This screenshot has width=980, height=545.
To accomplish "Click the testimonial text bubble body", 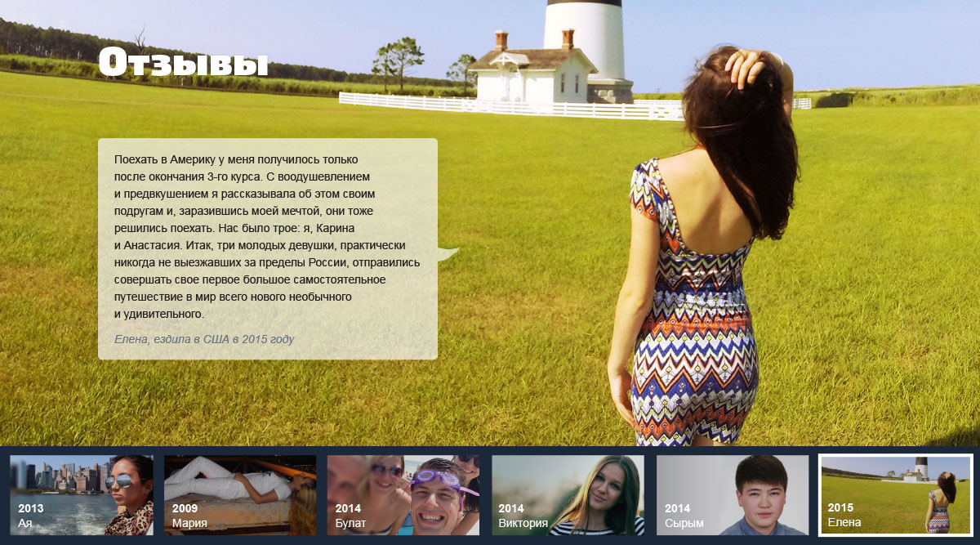I will [x=267, y=237].
